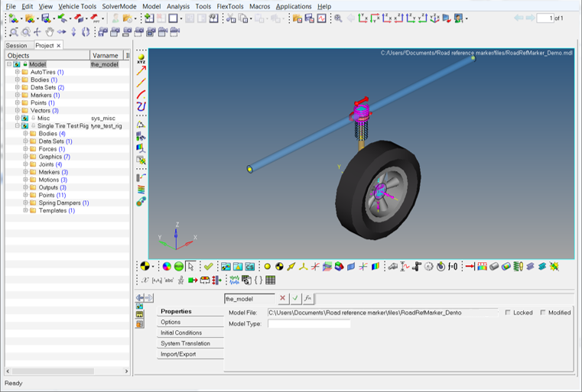Collapse the Single Tire Test Rig node

tap(17, 126)
